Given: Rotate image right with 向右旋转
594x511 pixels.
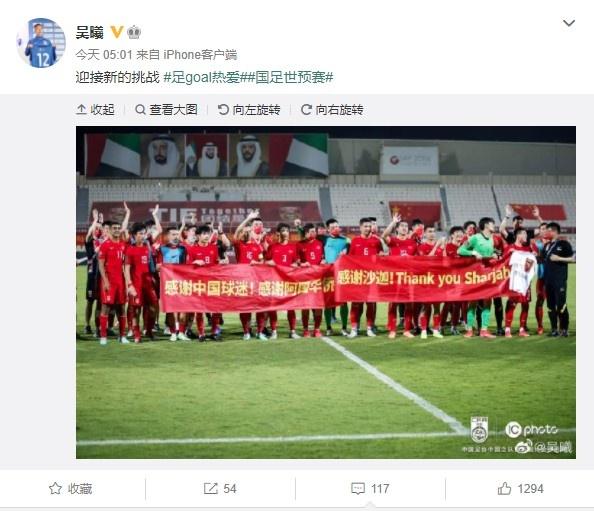Looking at the screenshot, I should pos(332,110).
